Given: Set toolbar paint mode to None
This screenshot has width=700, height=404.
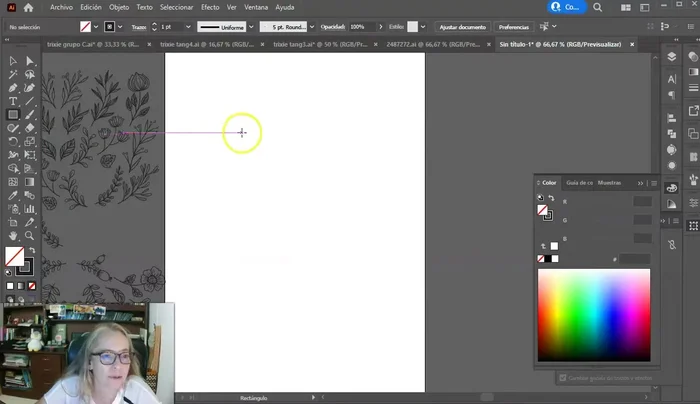Looking at the screenshot, I should point(32,286).
